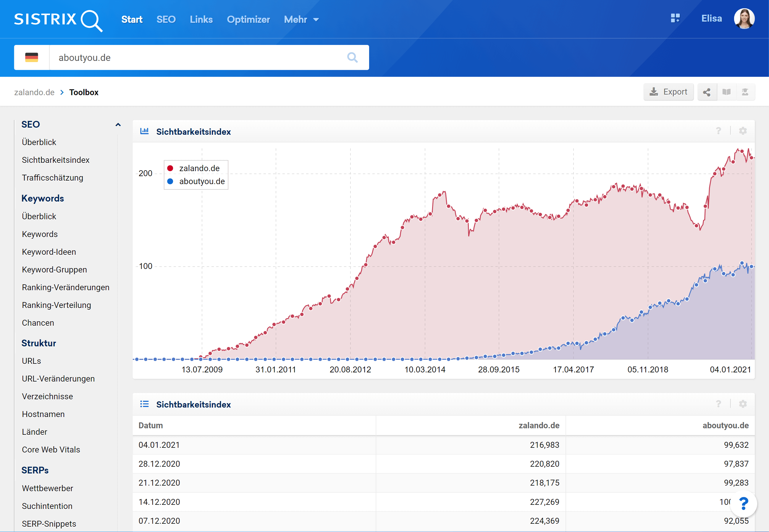Click the Export button

point(668,92)
